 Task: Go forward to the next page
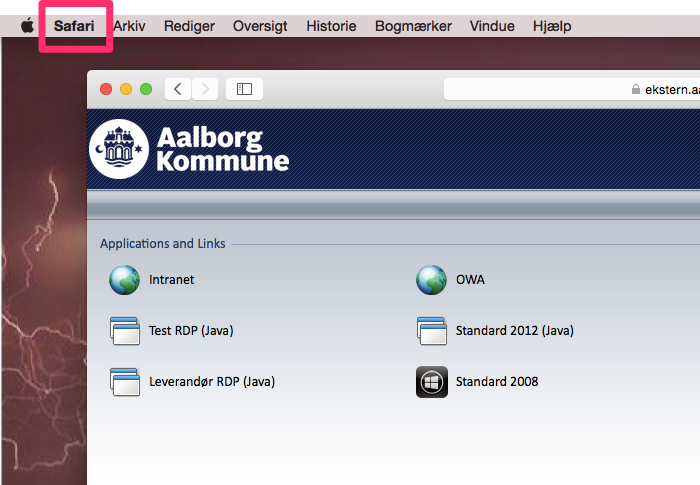(x=205, y=89)
